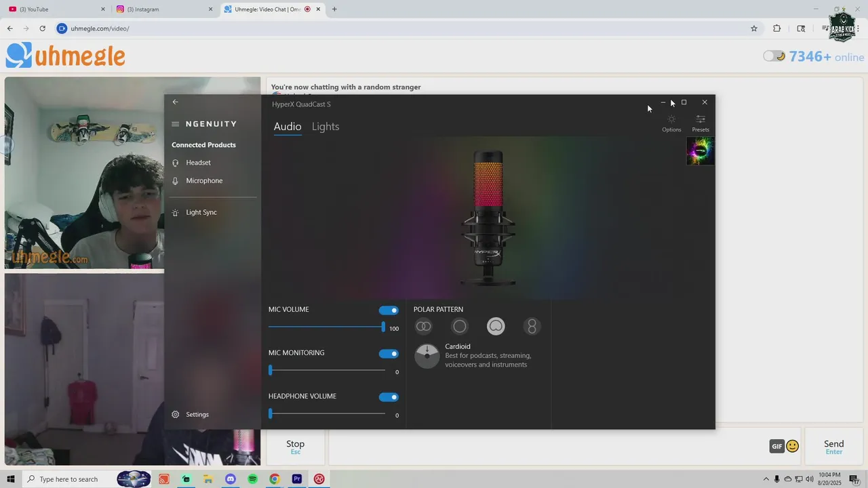Open the Presets panel
Viewport: 868px width, 488px height.
(x=701, y=123)
